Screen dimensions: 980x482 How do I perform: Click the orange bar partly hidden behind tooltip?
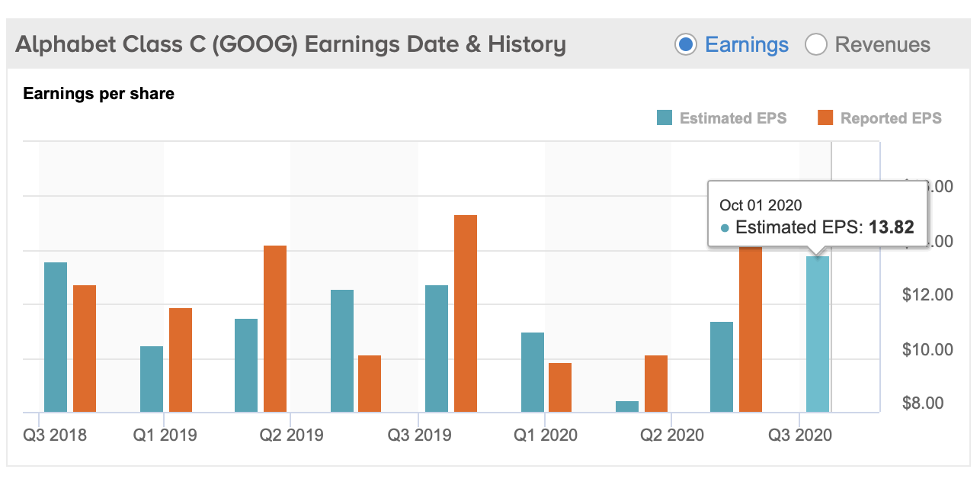[x=751, y=329]
